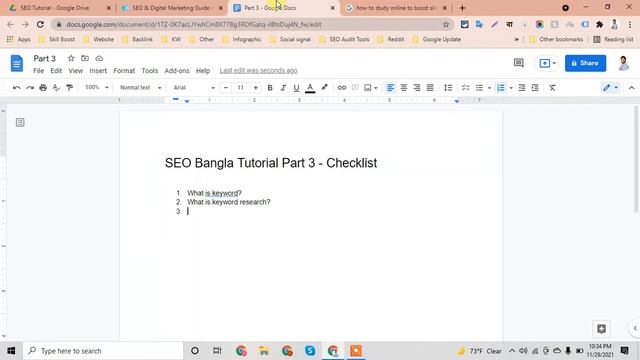Star the Part 3 document

[71, 58]
